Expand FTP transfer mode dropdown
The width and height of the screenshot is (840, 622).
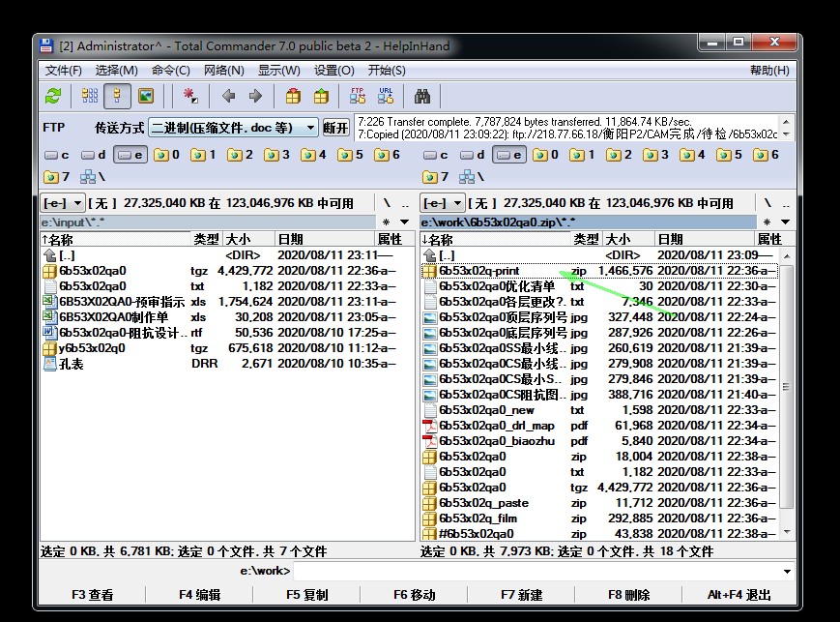[310, 128]
